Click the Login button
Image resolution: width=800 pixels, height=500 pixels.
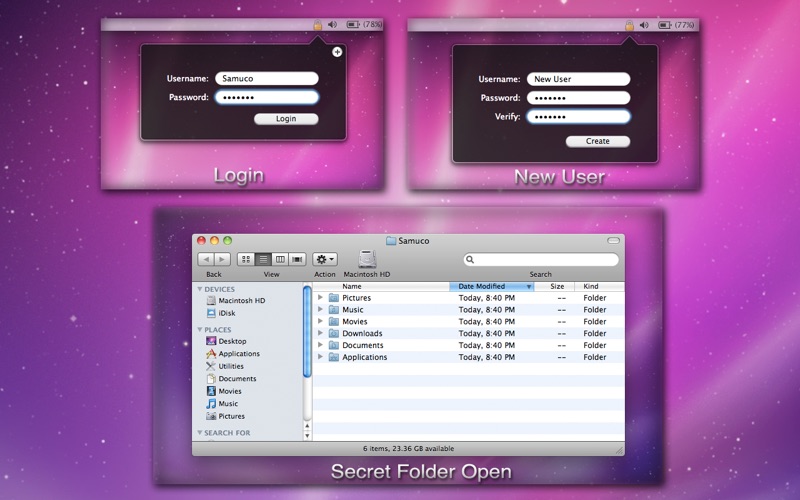click(286, 119)
